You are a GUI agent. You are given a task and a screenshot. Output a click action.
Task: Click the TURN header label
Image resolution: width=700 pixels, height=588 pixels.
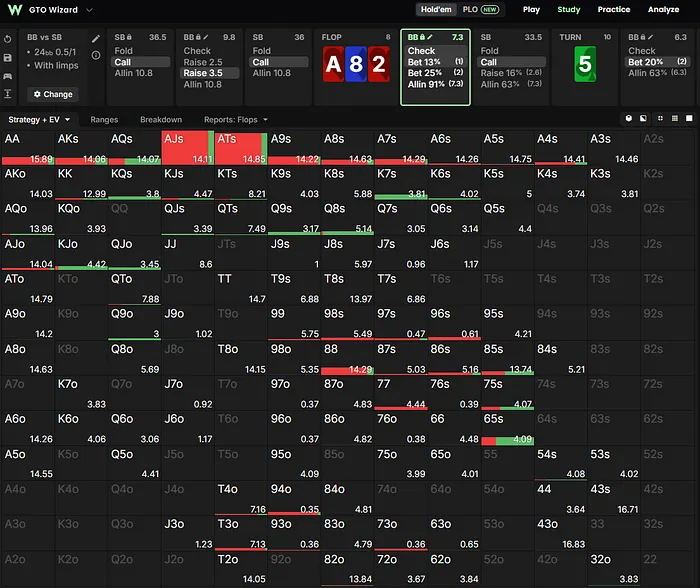click(571, 38)
